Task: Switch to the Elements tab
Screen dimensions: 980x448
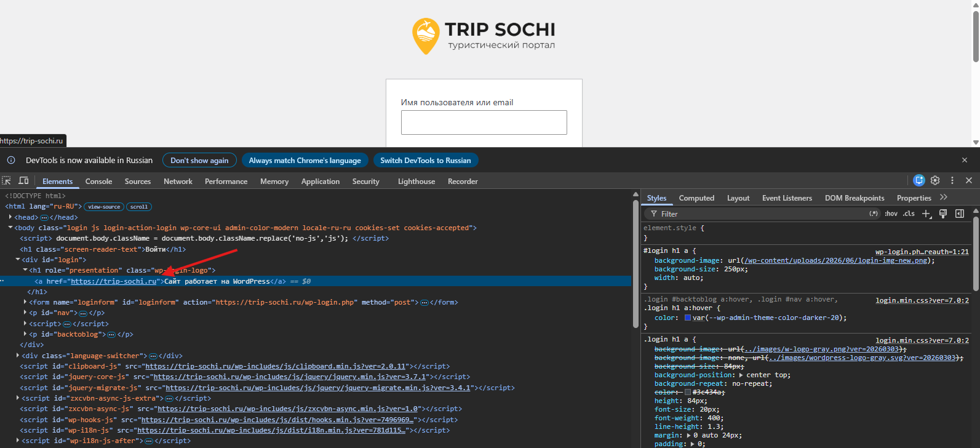Action: tap(57, 182)
